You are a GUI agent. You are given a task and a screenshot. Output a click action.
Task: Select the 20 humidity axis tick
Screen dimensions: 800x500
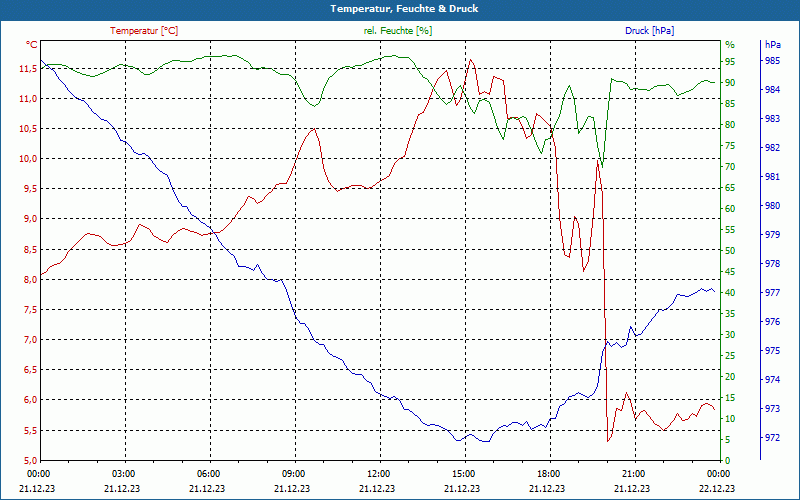tap(730, 377)
